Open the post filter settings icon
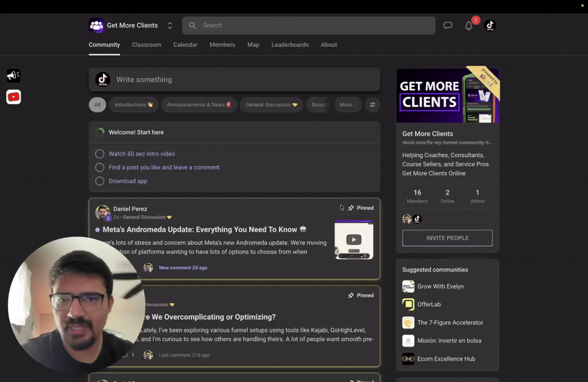The height and width of the screenshot is (382, 588). click(372, 105)
